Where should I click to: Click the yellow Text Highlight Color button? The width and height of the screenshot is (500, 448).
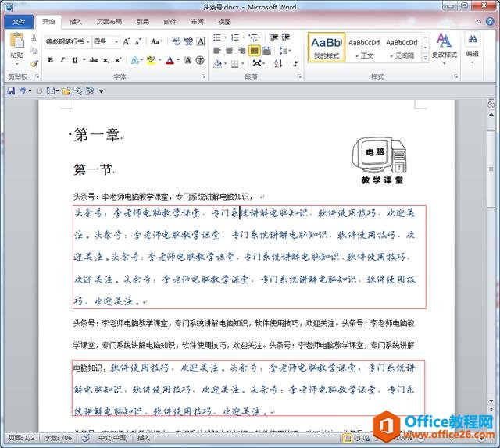tap(151, 60)
